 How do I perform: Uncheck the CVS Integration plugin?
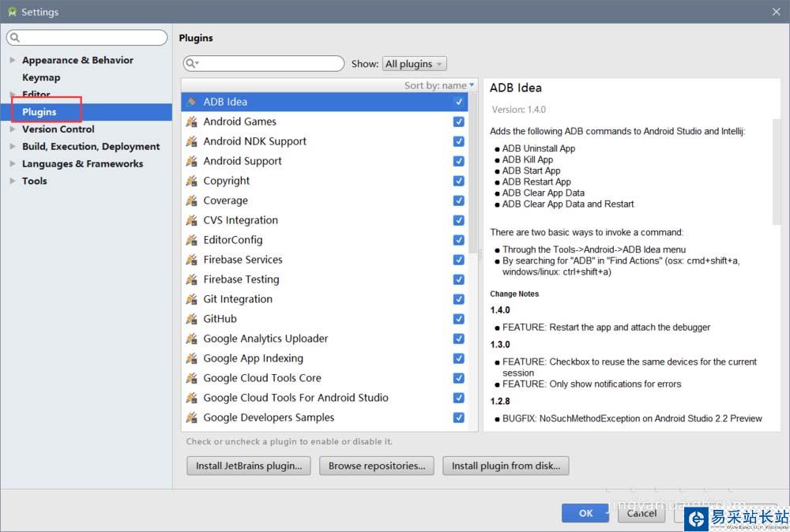coord(458,220)
